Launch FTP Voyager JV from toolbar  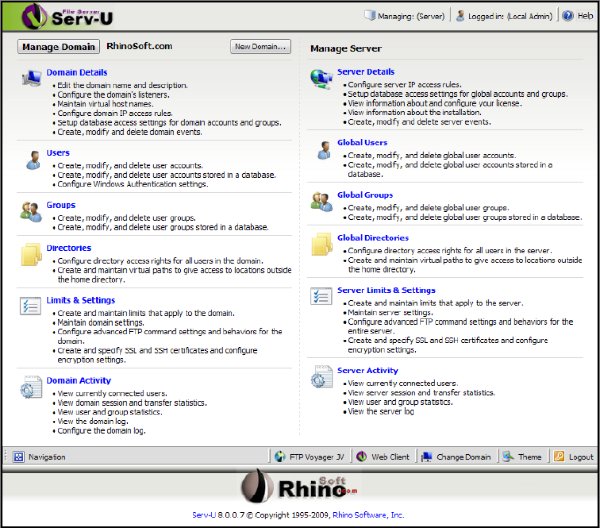(x=316, y=457)
